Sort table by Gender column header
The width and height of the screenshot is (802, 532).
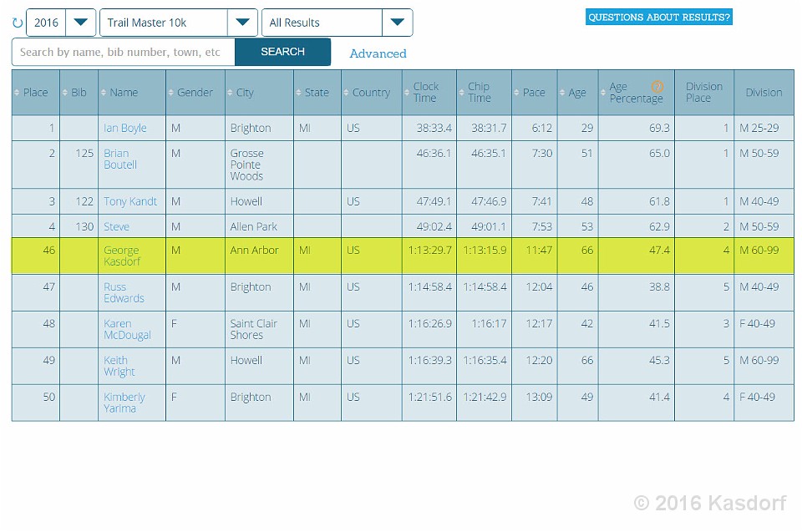pos(195,93)
